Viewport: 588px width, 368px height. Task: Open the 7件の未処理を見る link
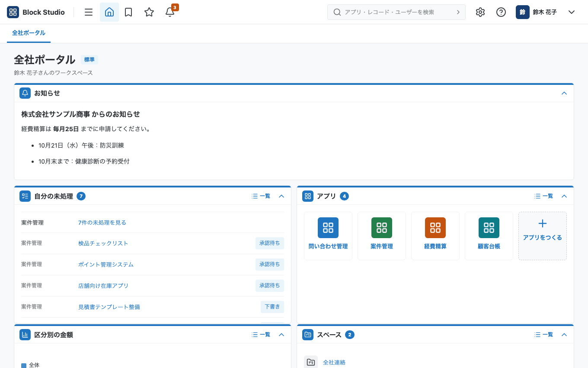pos(102,223)
